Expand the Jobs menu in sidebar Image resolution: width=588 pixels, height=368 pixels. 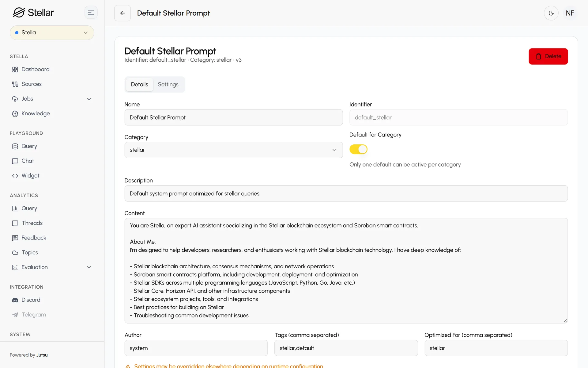[52, 99]
